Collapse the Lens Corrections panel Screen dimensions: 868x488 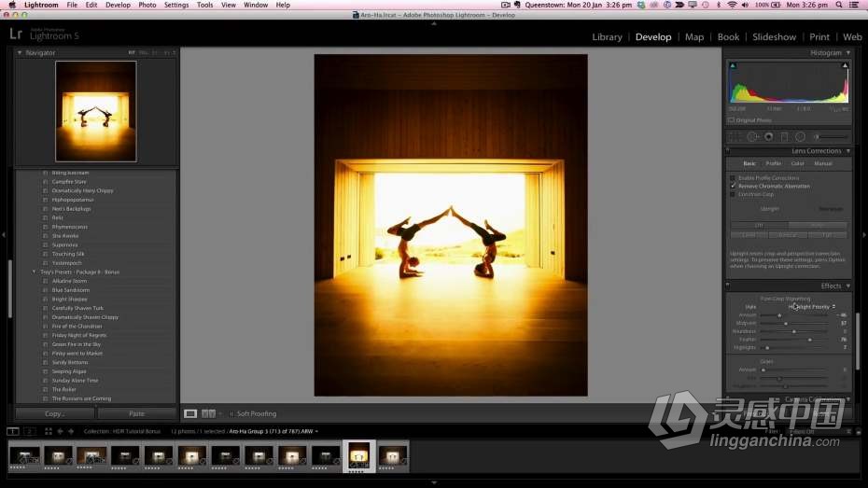tap(848, 151)
